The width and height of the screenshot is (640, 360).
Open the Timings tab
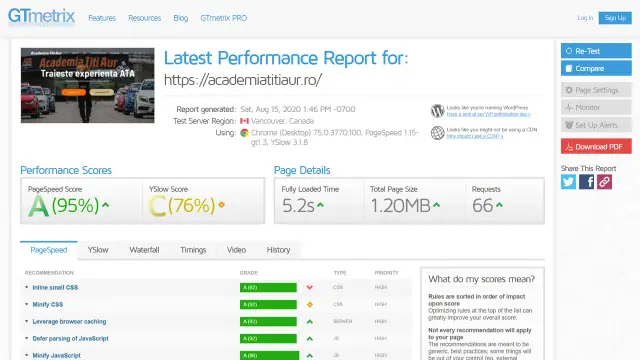click(193, 250)
